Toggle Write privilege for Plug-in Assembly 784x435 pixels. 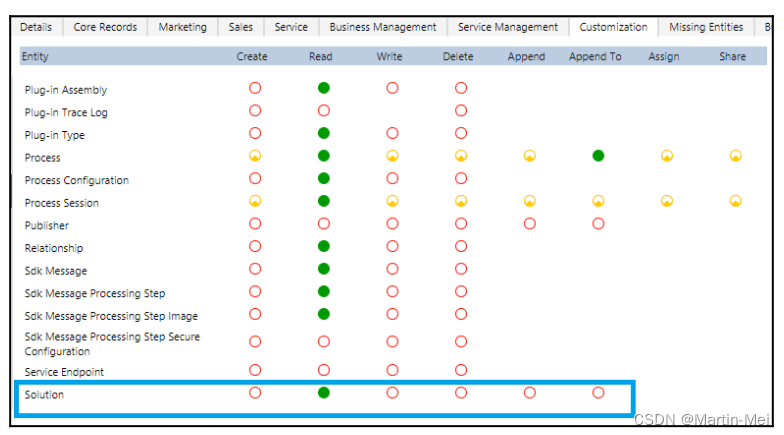[x=392, y=88]
